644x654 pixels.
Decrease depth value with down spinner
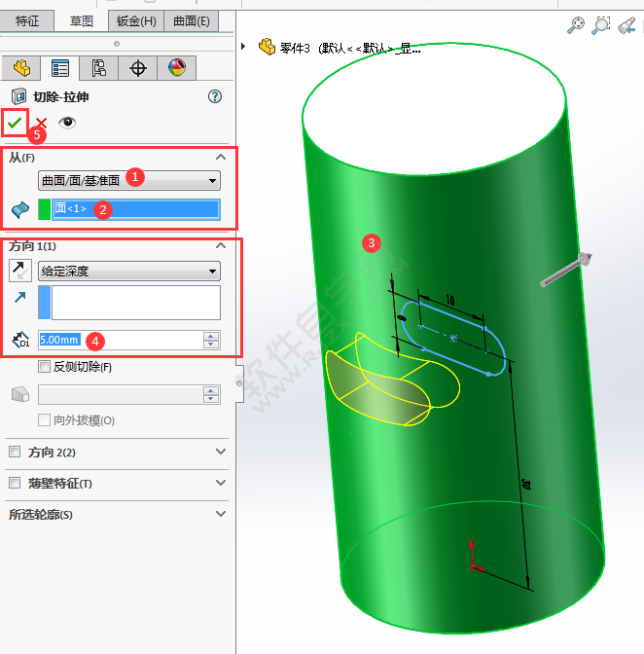pos(211,345)
